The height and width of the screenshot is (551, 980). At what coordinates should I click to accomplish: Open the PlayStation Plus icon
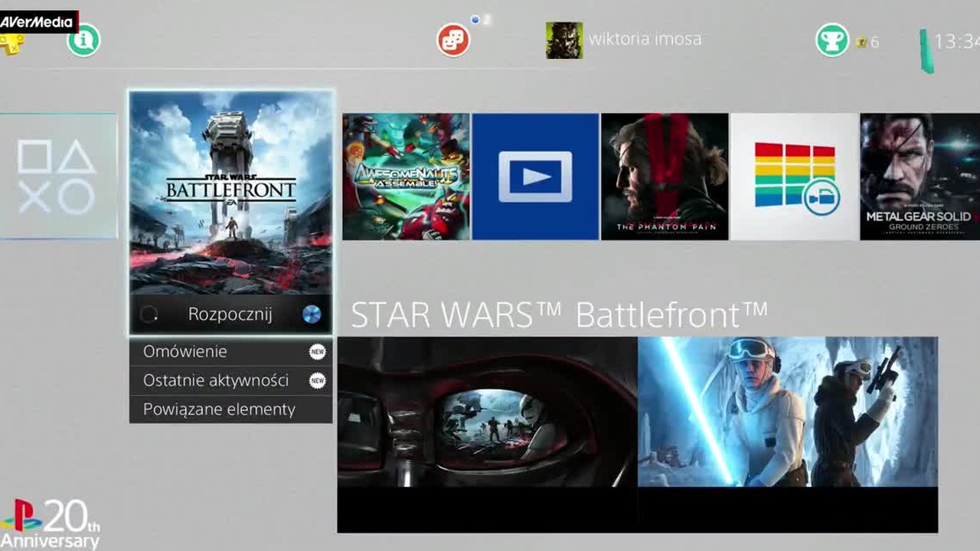click(11, 44)
